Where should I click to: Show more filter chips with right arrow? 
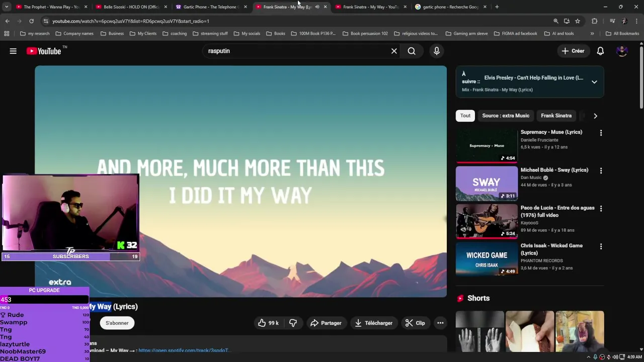tap(595, 116)
